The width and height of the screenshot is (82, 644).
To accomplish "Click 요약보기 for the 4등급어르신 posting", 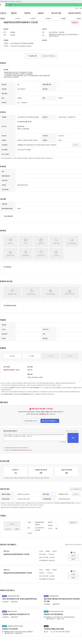I will (x=73, y=556).
